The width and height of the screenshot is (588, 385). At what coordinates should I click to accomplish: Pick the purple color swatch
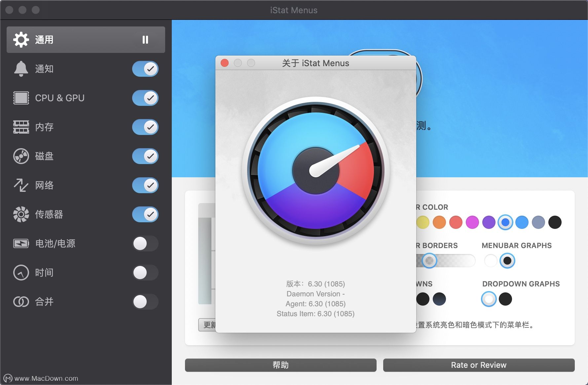[x=489, y=222]
